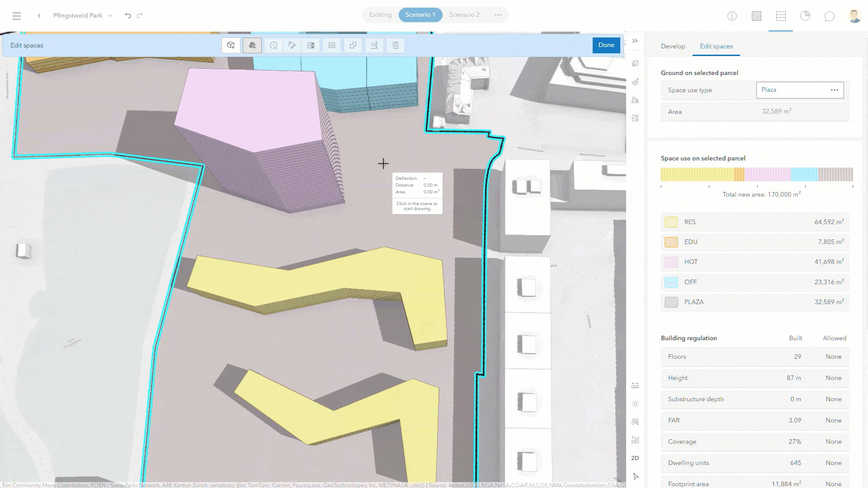The height and width of the screenshot is (488, 868).
Task: Switch to the Develop tab
Action: pyautogui.click(x=673, y=46)
